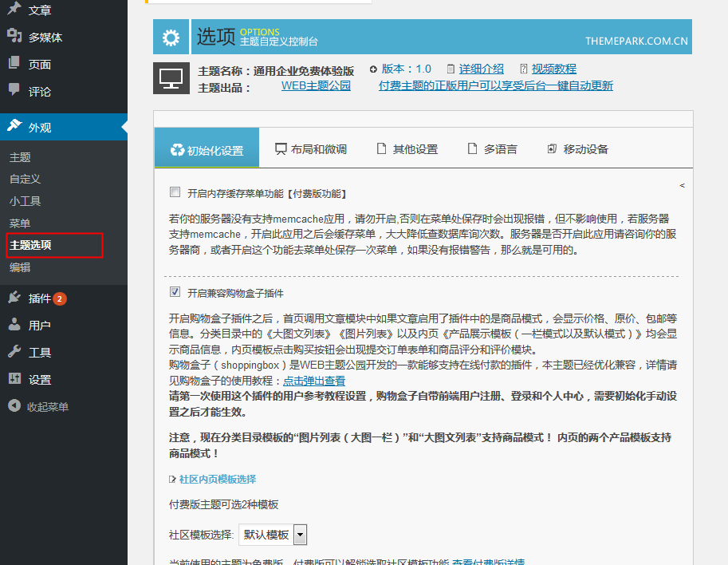Screen dimensions: 728x565
Task: Open 评论 comments section in sidebar
Action: (39, 91)
